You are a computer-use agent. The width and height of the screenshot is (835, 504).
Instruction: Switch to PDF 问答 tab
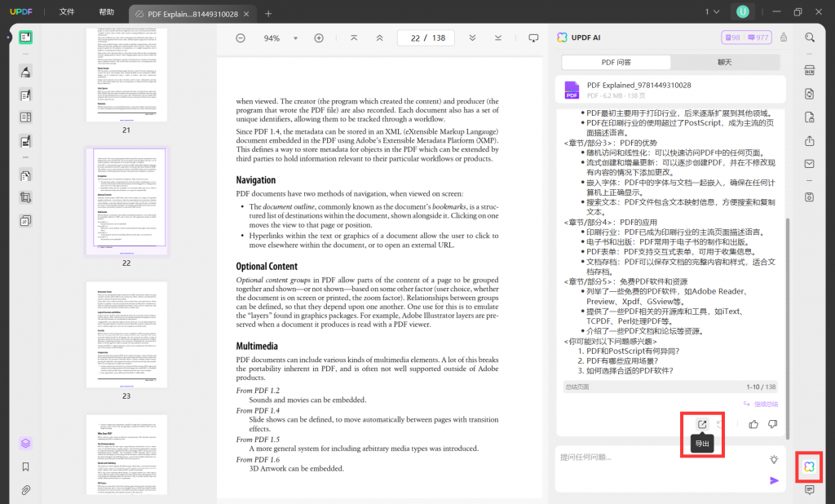click(616, 62)
